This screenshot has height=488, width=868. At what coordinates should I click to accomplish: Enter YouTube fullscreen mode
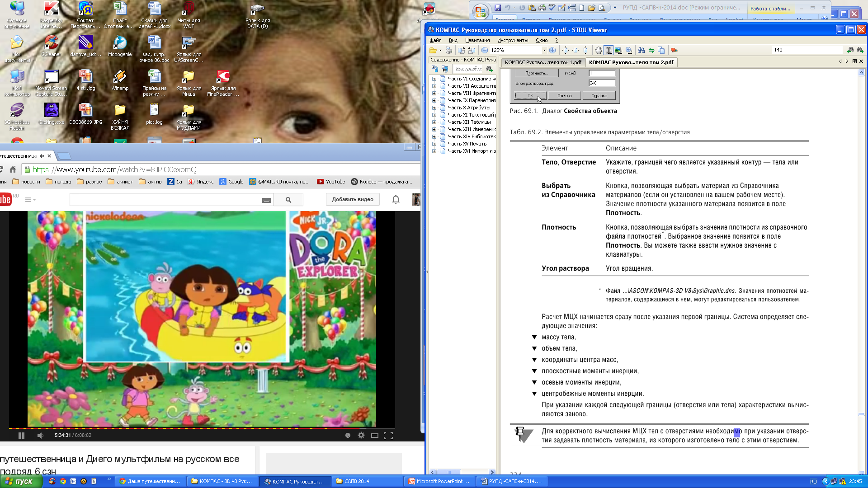pyautogui.click(x=388, y=435)
